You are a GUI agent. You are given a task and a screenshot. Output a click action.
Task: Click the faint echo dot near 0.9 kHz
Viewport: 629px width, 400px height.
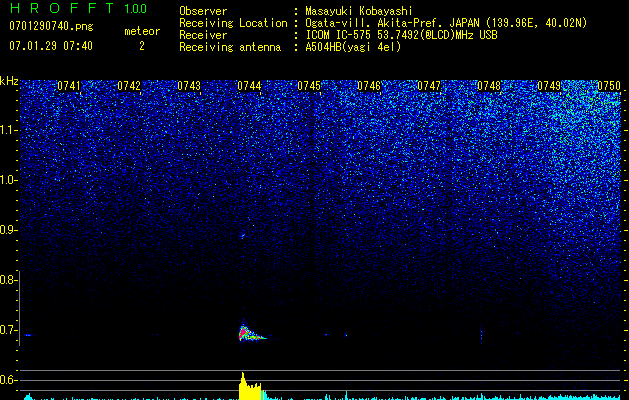coord(242,236)
